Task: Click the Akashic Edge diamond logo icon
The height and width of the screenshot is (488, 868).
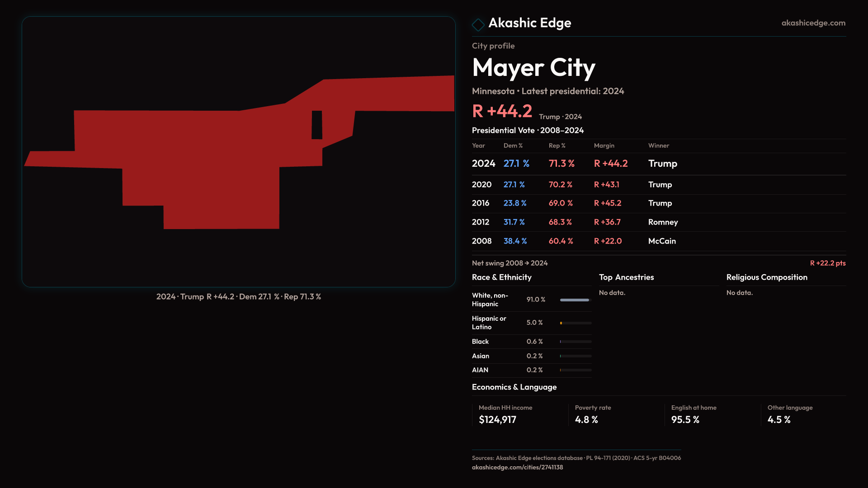Action: click(x=478, y=24)
